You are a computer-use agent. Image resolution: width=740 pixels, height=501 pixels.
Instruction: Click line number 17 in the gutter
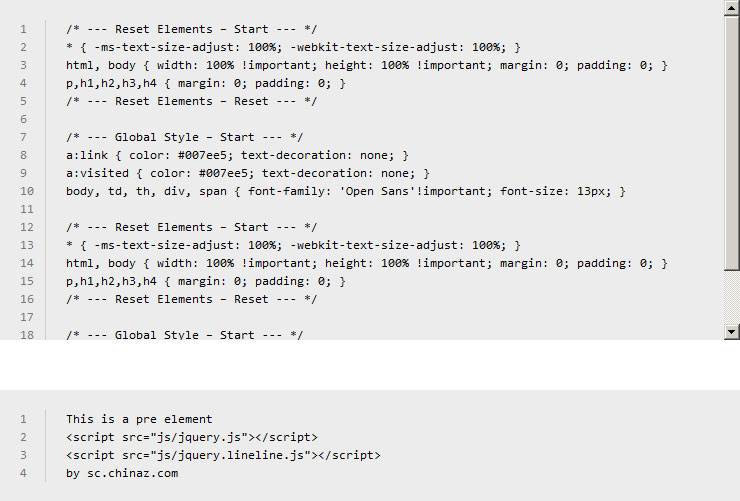tap(23, 317)
